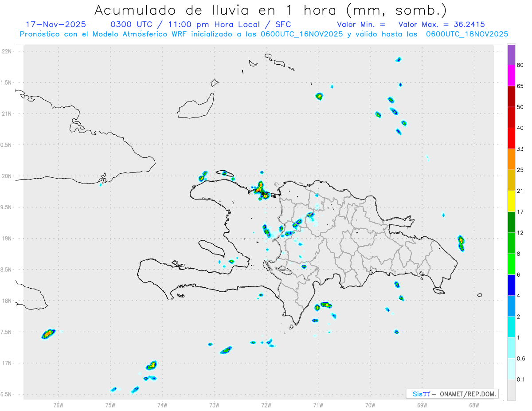Click the legend value '80'
Screen dimensions: 532x411
point(520,65)
